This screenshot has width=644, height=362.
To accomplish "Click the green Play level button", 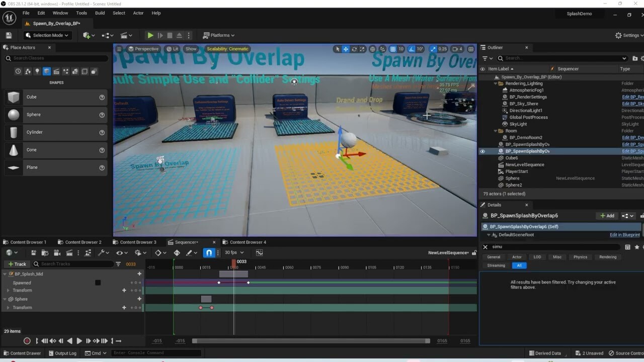I will click(x=150, y=35).
